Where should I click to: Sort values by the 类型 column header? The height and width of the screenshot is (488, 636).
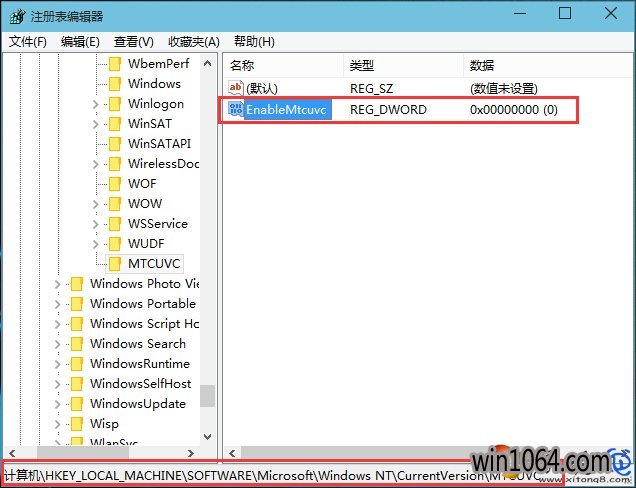tap(403, 65)
